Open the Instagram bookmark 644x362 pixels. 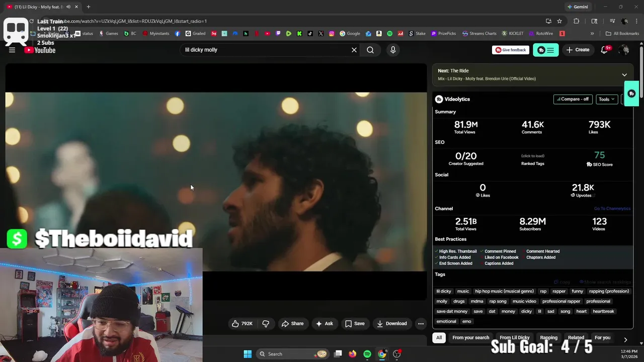tap(332, 34)
